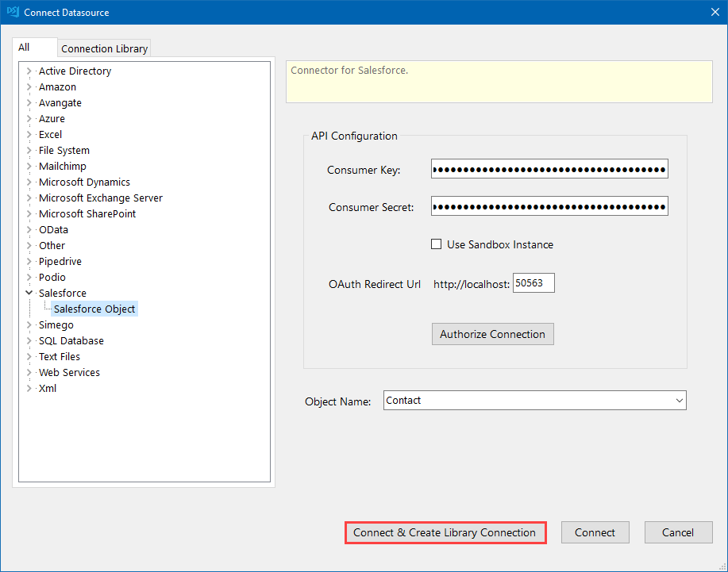Focus the Consumer Secret field
728x572 pixels.
coord(549,206)
